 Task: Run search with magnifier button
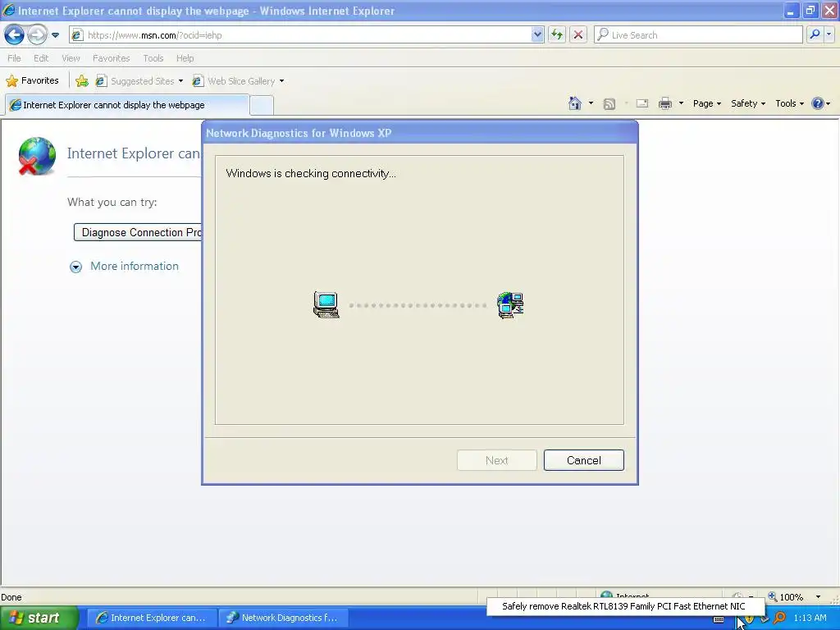815,34
